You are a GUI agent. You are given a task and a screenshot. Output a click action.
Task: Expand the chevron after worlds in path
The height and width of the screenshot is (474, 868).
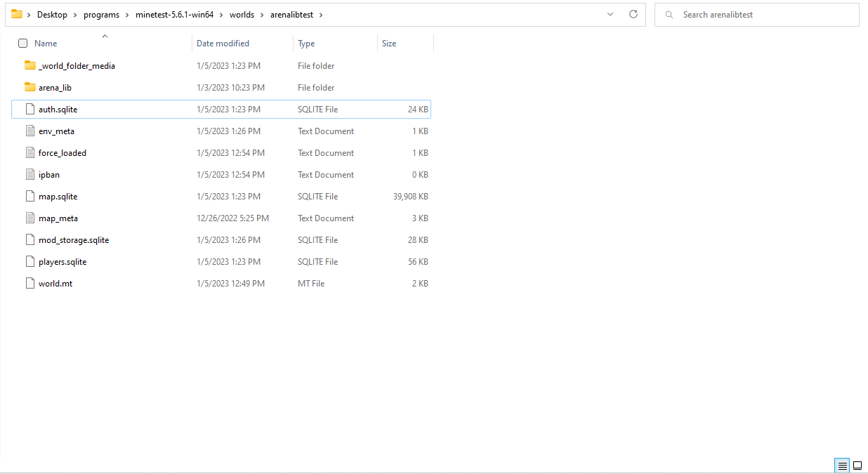coord(262,15)
